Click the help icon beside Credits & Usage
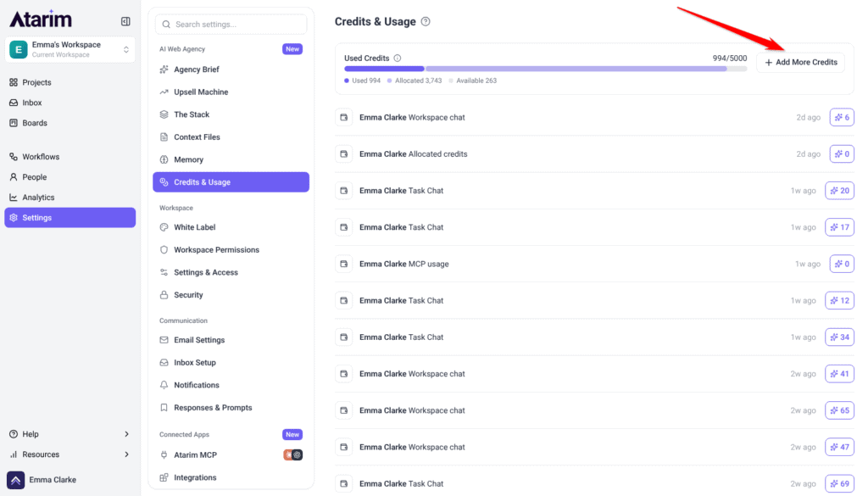Screen dimensions: 868x496 coord(426,21)
